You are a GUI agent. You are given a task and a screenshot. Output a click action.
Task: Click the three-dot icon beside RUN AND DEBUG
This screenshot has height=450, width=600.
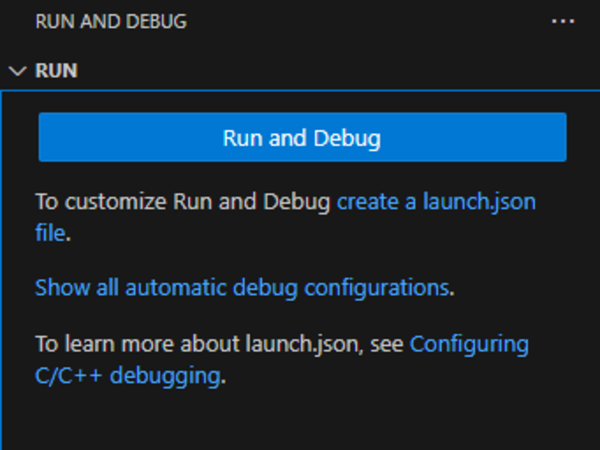click(563, 22)
